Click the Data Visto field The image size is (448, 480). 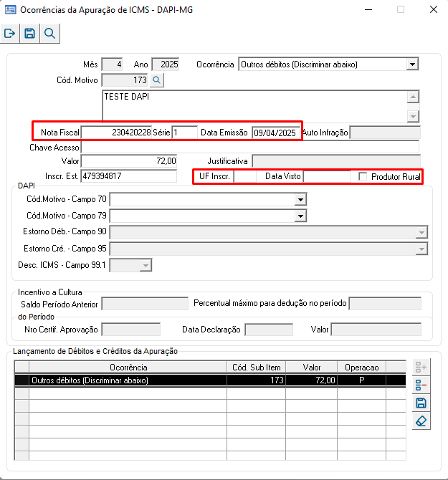[x=327, y=176]
